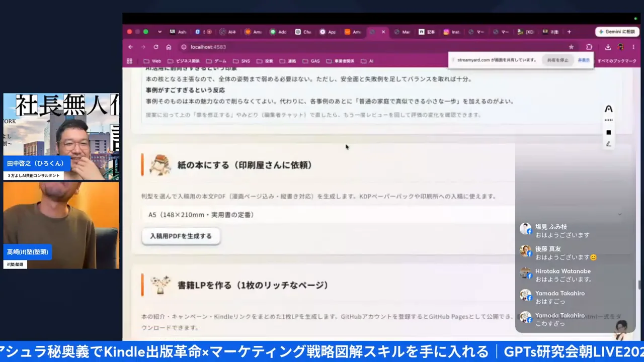Click the 非表示 link in sharing banner
The height and width of the screenshot is (362, 644).
(584, 60)
